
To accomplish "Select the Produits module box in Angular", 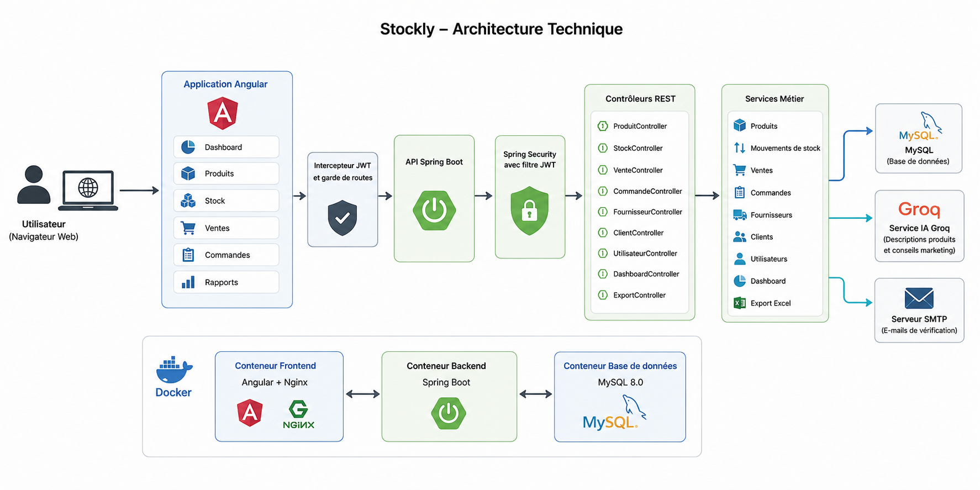I will (226, 173).
